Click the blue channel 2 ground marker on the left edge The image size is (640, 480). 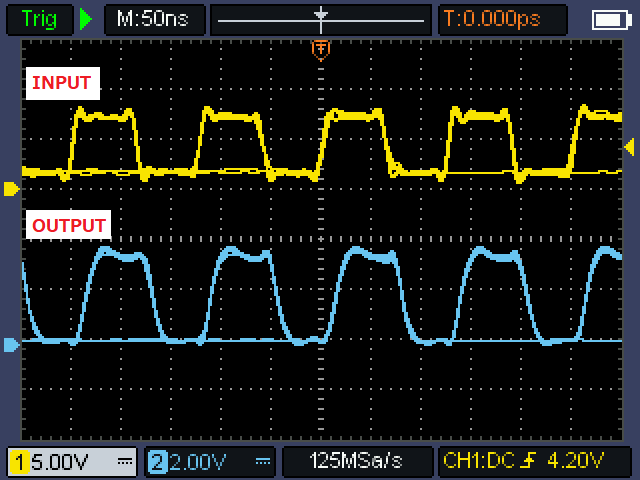click(x=11, y=345)
